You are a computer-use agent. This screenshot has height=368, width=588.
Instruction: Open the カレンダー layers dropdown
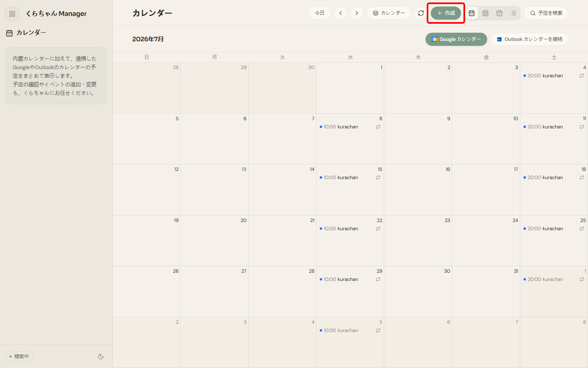[x=389, y=13]
